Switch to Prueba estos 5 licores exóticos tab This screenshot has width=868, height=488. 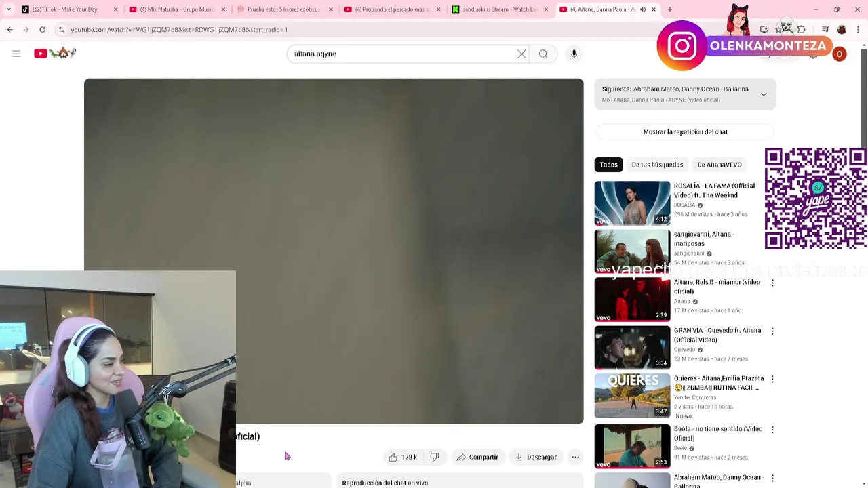pos(283,9)
